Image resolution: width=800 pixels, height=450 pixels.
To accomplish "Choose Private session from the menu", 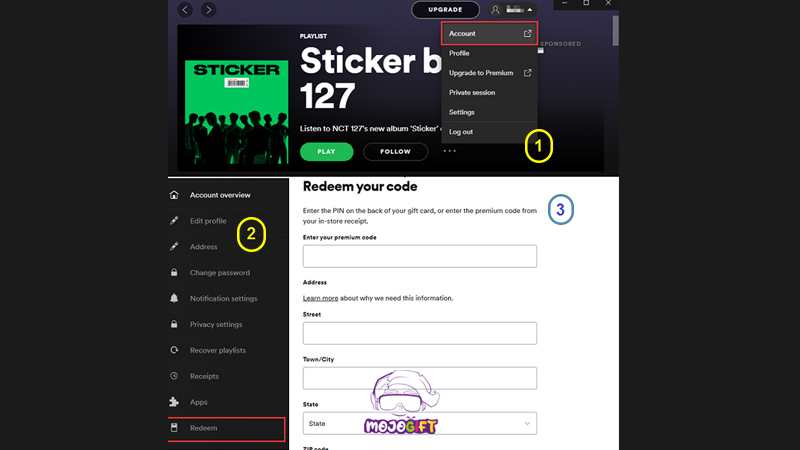I will point(472,92).
